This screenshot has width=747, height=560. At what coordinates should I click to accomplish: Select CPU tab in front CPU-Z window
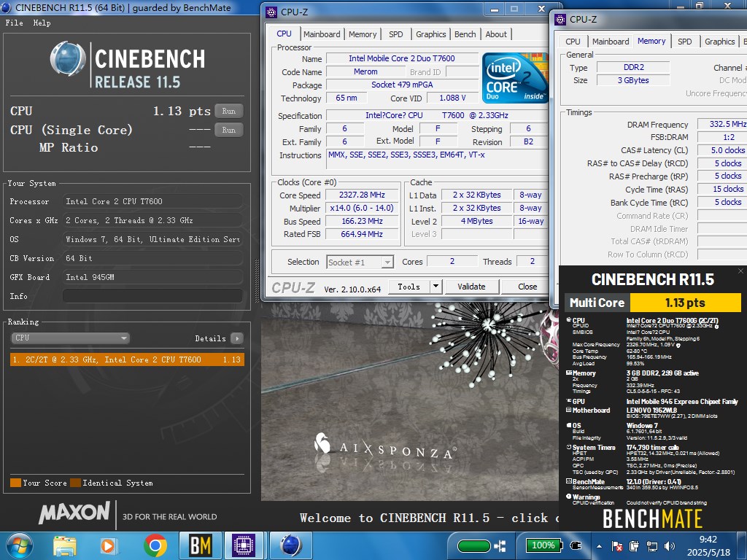coord(284,34)
